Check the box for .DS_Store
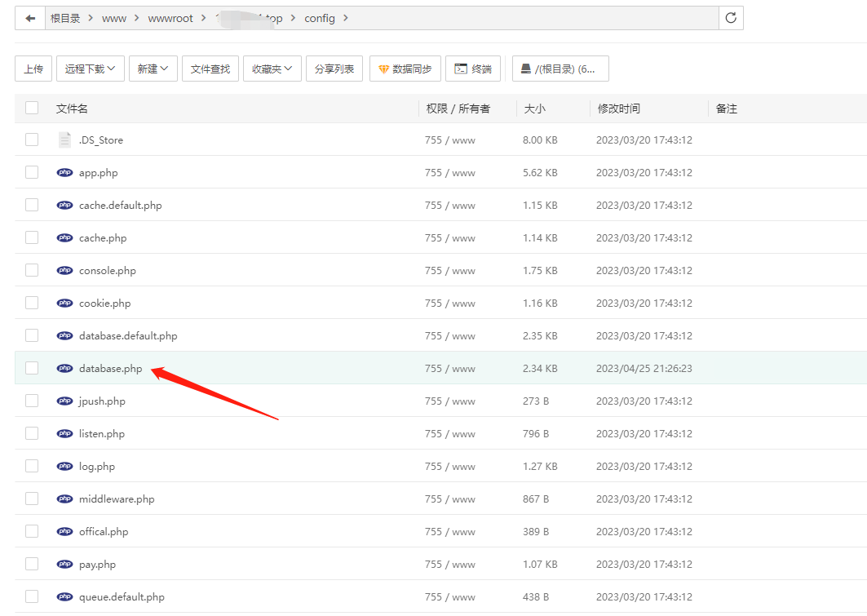The image size is (867, 616). (32, 140)
